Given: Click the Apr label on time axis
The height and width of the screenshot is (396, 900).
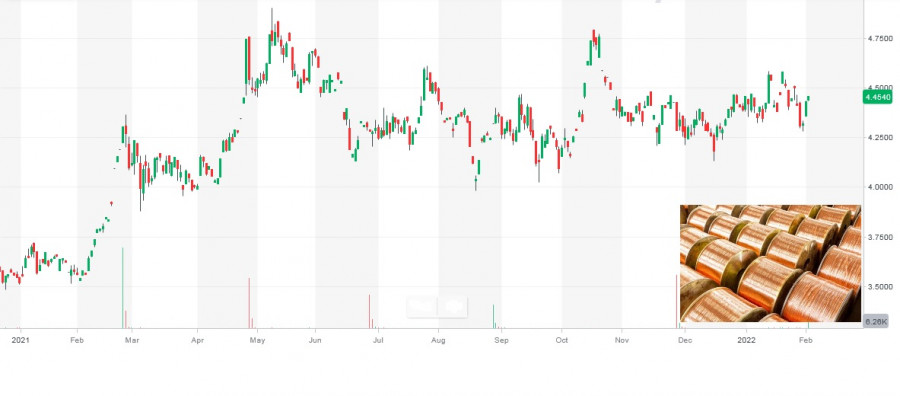Looking at the screenshot, I should [x=197, y=340].
